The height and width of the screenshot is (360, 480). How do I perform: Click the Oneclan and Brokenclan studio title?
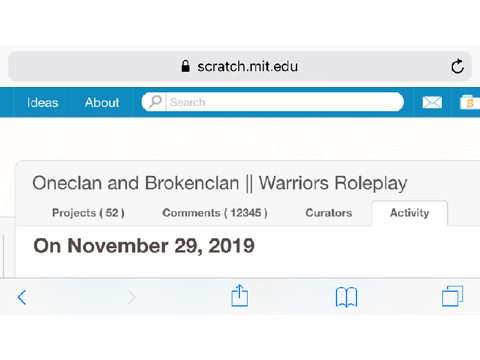(220, 183)
